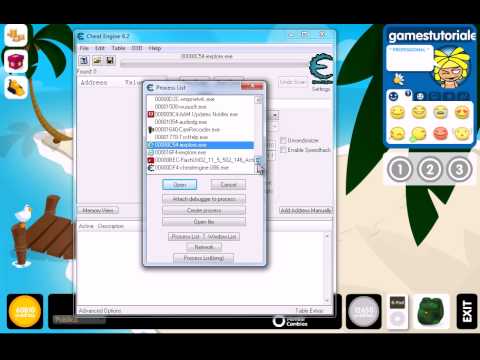Click the Undo Scan button
480x360 pixels.
(293, 82)
